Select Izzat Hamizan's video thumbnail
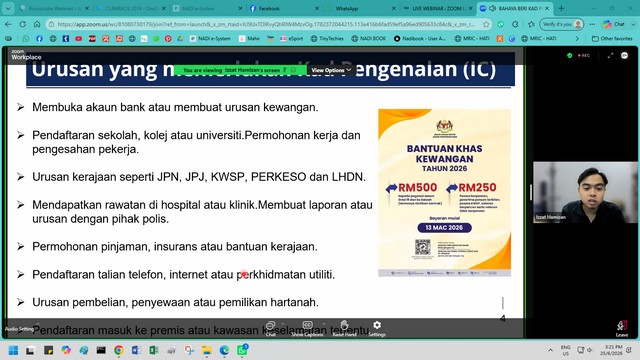 [x=585, y=192]
